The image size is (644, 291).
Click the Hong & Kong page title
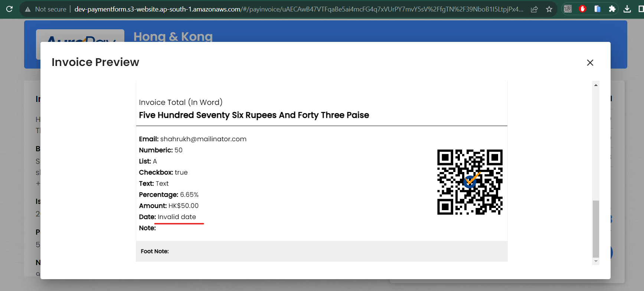[x=173, y=36]
